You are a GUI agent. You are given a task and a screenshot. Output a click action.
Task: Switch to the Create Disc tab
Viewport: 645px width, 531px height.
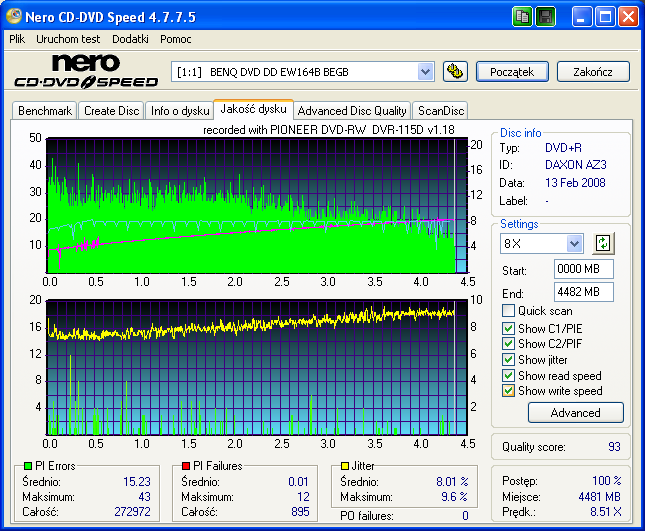(111, 111)
